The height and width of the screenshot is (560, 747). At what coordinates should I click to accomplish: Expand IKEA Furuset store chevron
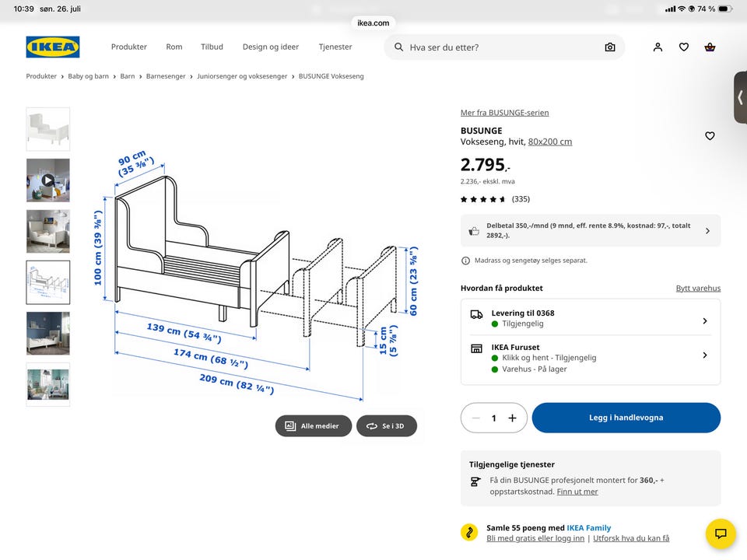705,355
